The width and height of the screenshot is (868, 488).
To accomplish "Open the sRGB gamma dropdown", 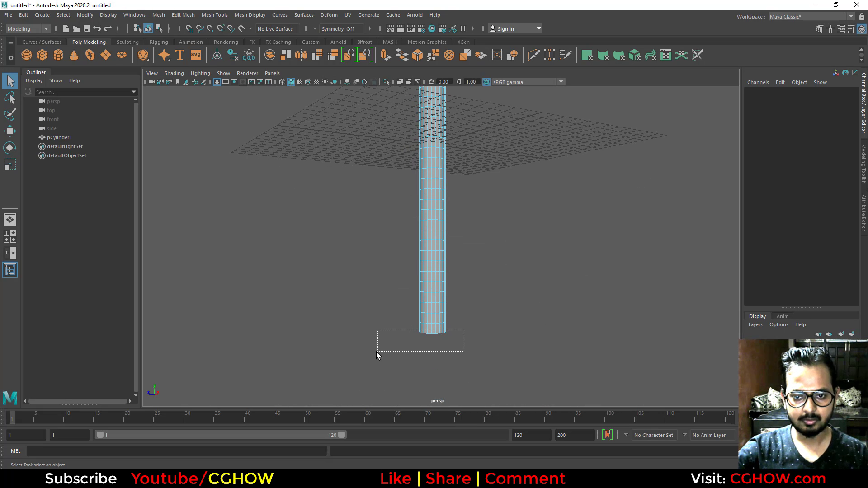I will coord(561,82).
